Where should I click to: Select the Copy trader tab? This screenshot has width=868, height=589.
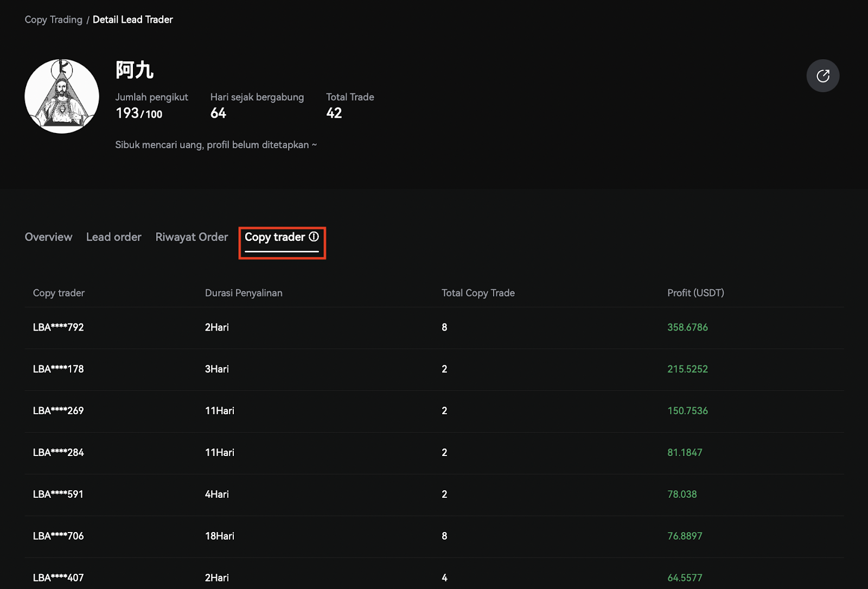[275, 237]
